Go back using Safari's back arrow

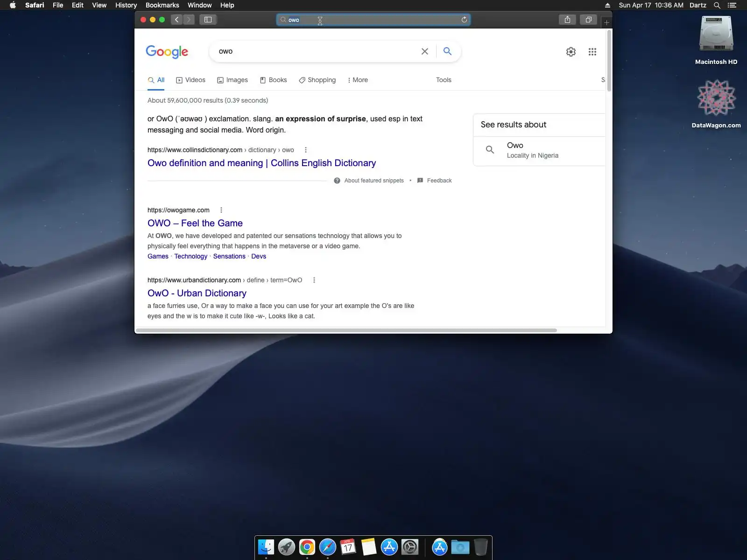coord(176,20)
